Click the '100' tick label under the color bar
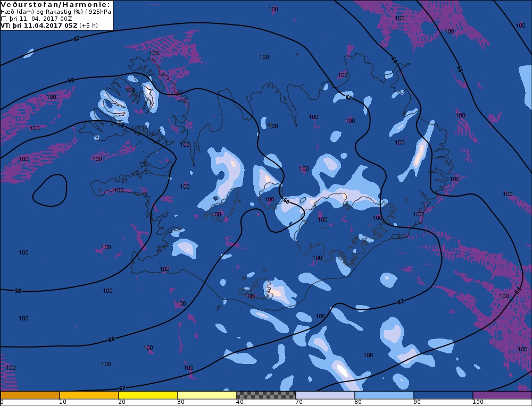The height and width of the screenshot is (406, 532). point(478,402)
